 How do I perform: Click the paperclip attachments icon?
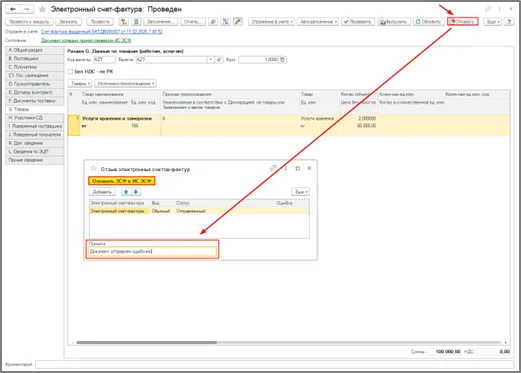[213, 22]
